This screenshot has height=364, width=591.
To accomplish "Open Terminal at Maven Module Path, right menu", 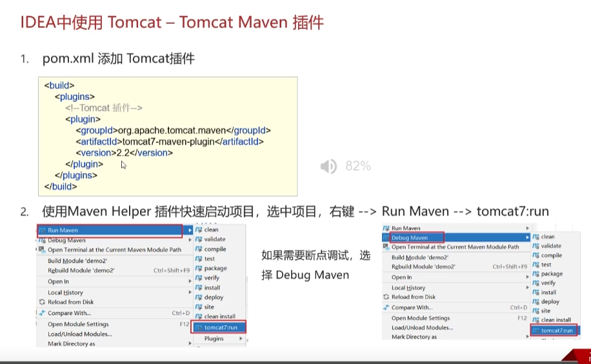I will 456,247.
